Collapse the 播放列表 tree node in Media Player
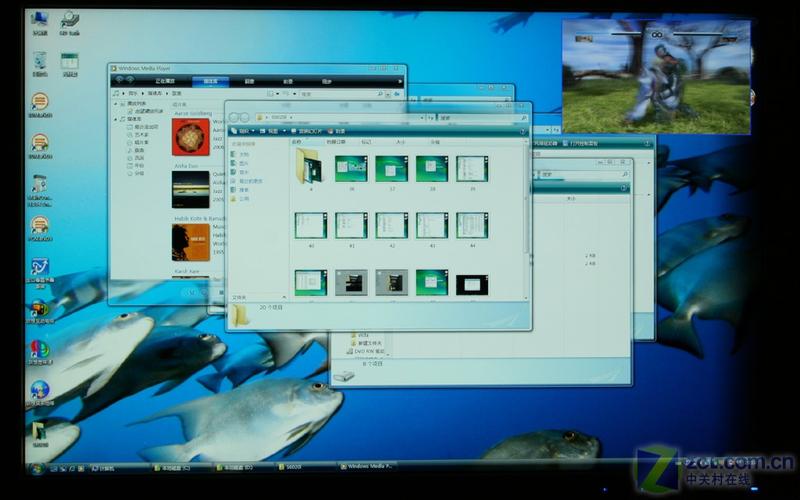800x500 pixels. pos(116,104)
